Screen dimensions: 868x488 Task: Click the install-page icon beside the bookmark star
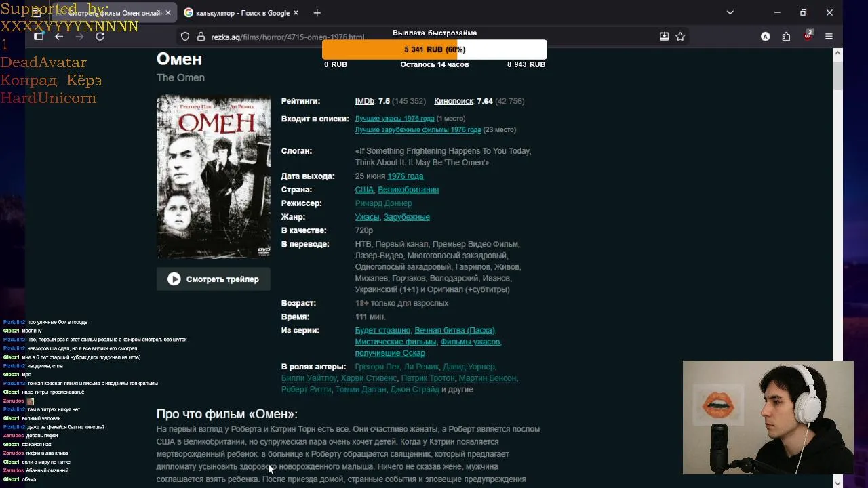665,37
